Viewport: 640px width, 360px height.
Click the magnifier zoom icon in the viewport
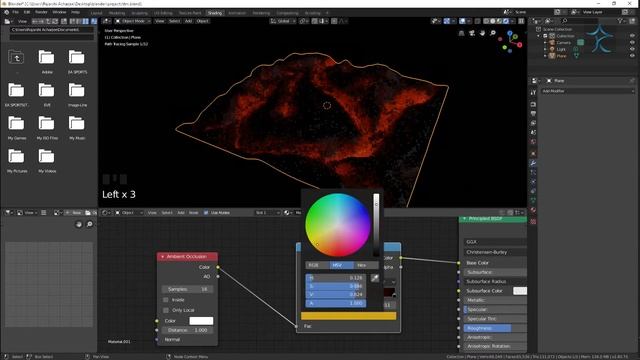click(493, 33)
